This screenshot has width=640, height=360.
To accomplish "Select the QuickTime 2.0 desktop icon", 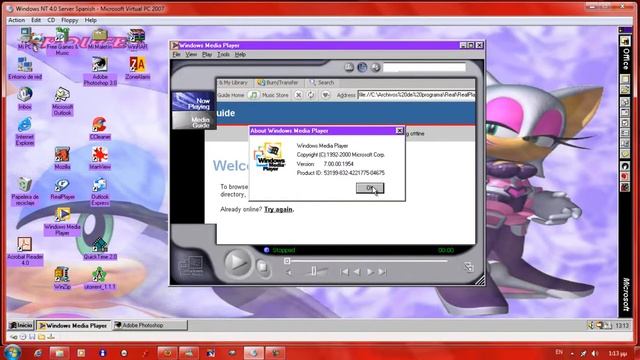I will tap(100, 248).
